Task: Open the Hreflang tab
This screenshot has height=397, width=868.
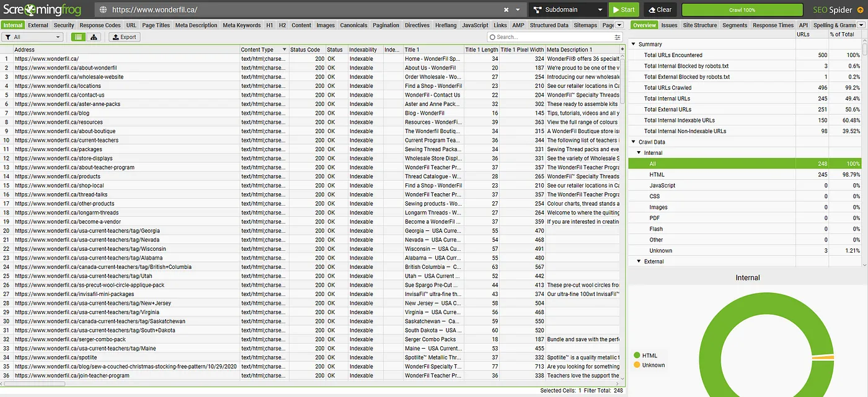Action: (445, 25)
